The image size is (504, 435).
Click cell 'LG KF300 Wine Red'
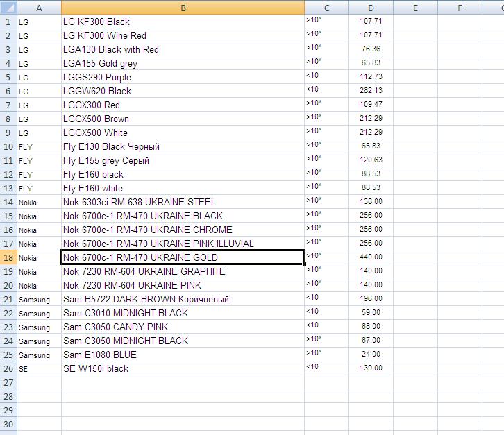click(x=183, y=35)
